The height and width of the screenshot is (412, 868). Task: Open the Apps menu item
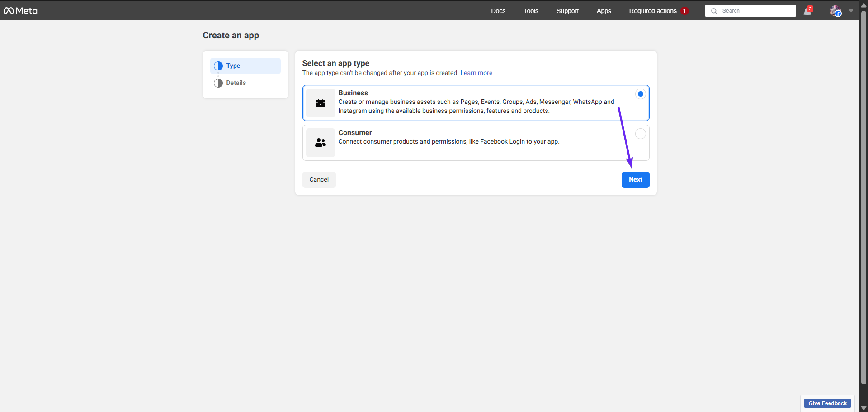pyautogui.click(x=604, y=11)
